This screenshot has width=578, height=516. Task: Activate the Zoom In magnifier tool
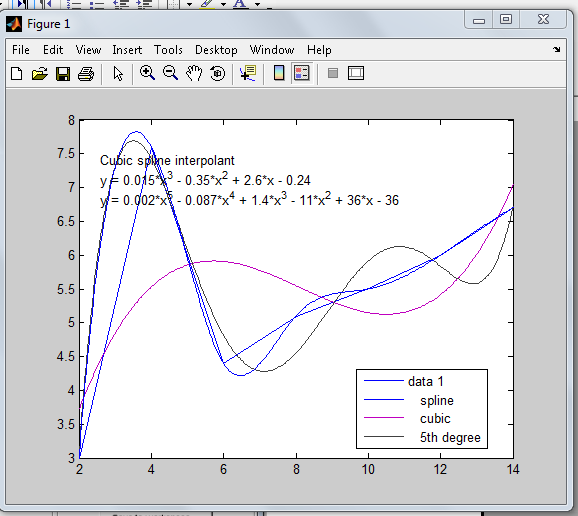[x=147, y=73]
